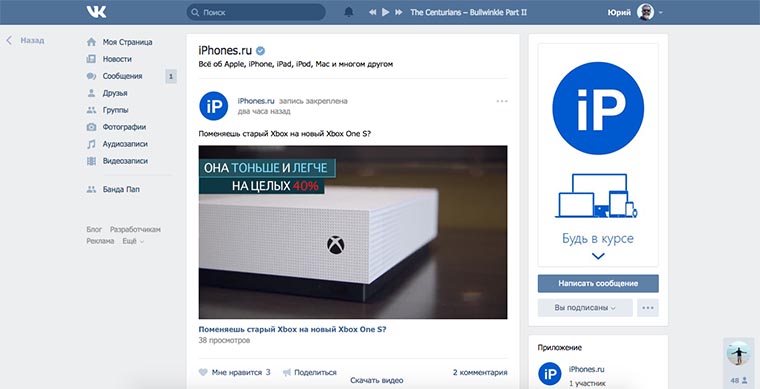Open the Аудиозаписи menu label
Image resolution: width=760 pixels, height=389 pixels.
[125, 144]
